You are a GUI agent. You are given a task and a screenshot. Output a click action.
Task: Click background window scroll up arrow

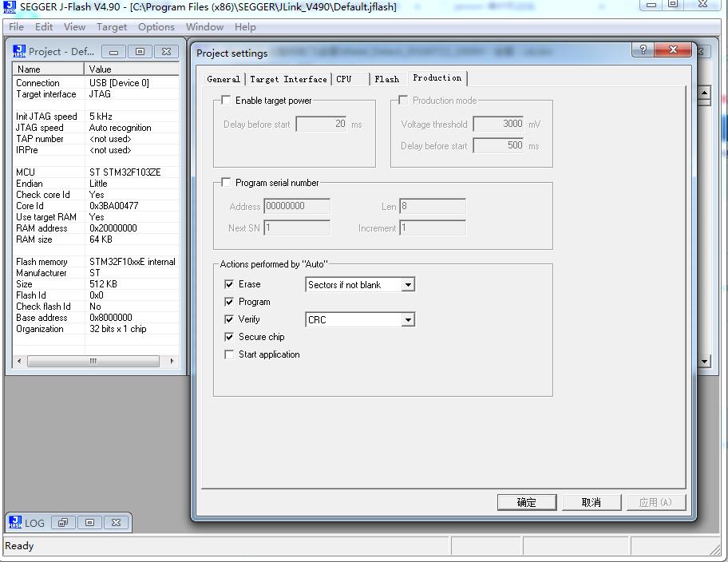pyautogui.click(x=704, y=93)
